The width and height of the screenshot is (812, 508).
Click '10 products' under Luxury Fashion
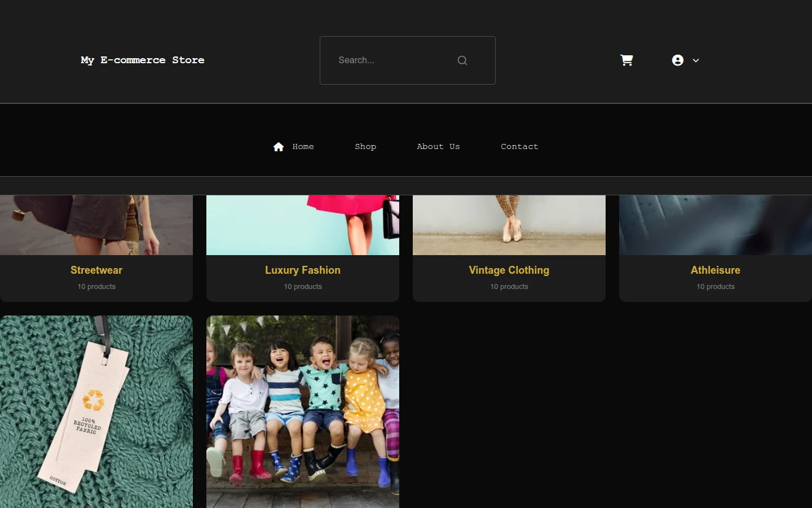pyautogui.click(x=303, y=287)
